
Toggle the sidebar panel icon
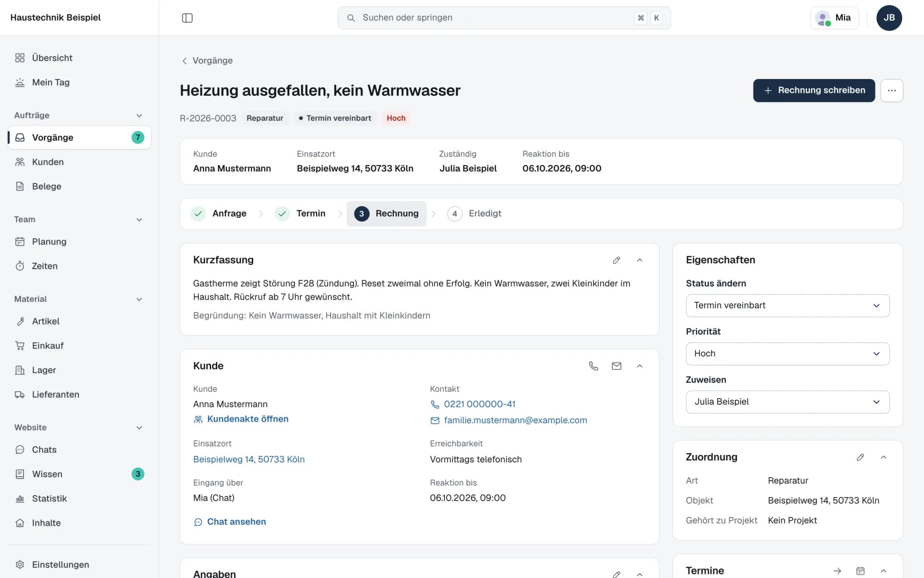click(x=187, y=18)
